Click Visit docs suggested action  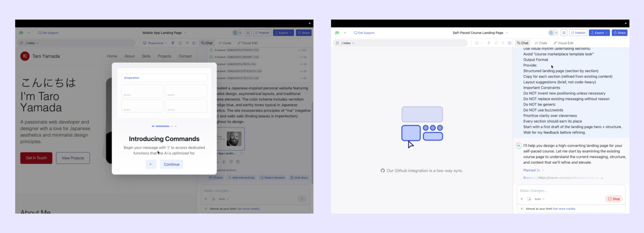(x=299, y=178)
